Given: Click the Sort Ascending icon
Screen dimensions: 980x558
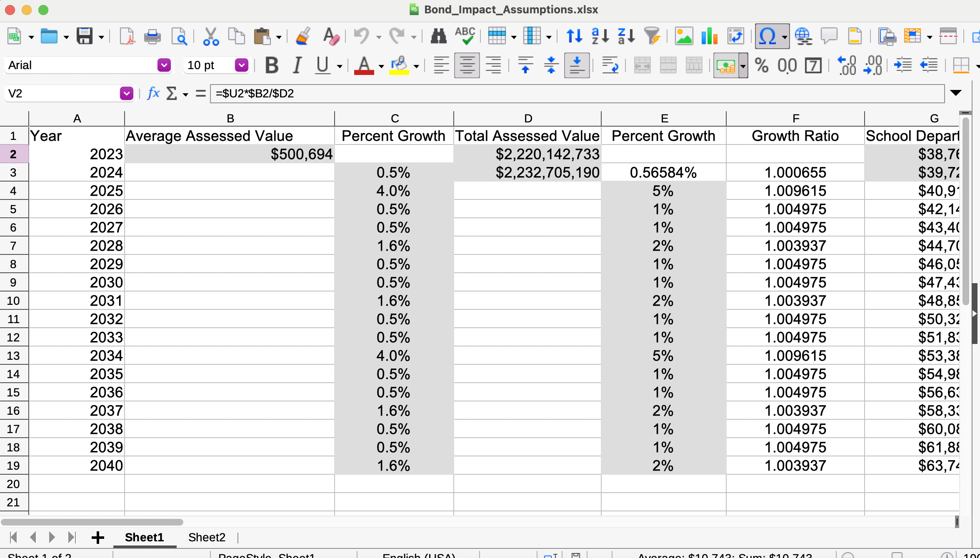Looking at the screenshot, I should 600,37.
